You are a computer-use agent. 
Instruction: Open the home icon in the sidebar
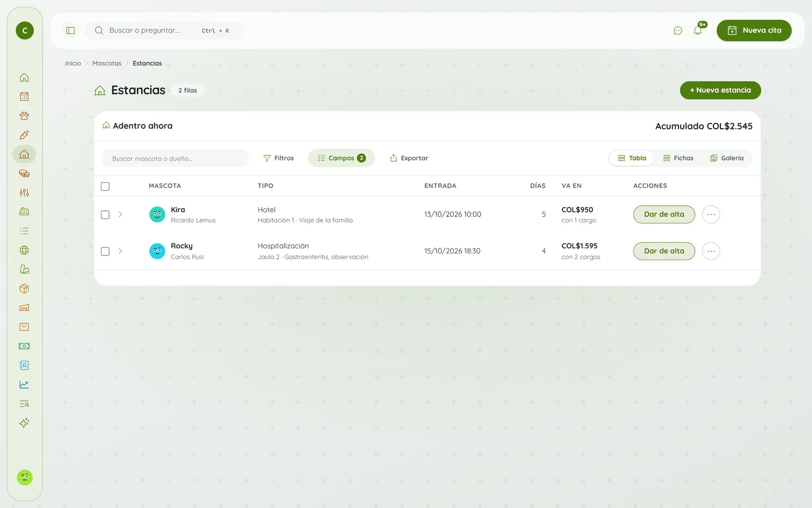click(24, 77)
